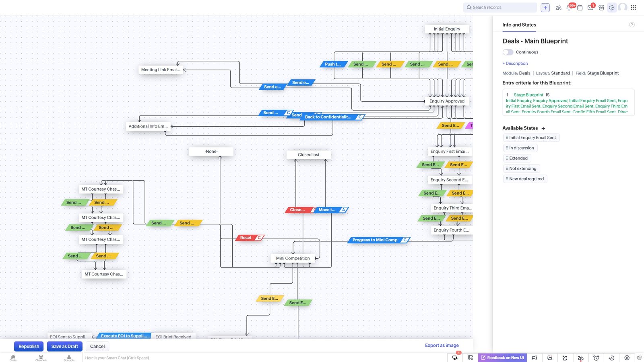
Task: Open Chats in bottom-left bar
Action: [x=13, y=358]
